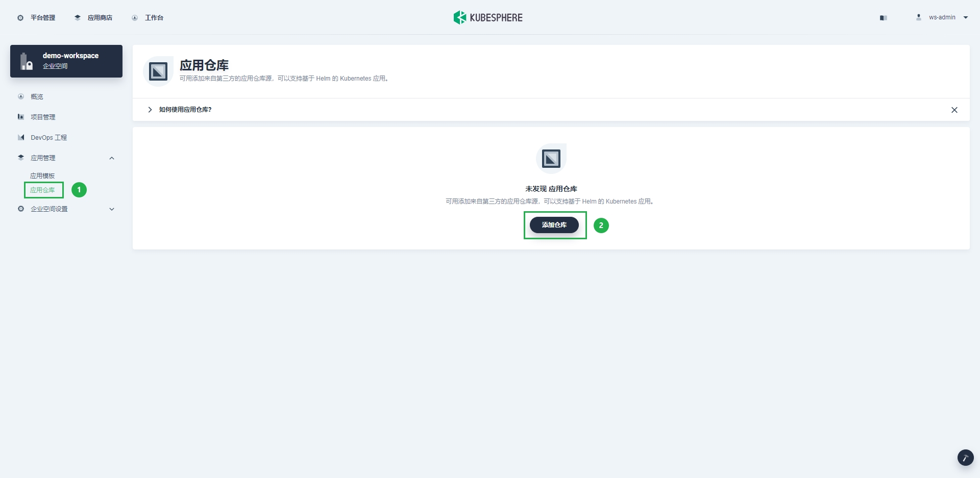Click the 应用管理 stack icon
Screen dimensions: 980x478
tap(21, 158)
